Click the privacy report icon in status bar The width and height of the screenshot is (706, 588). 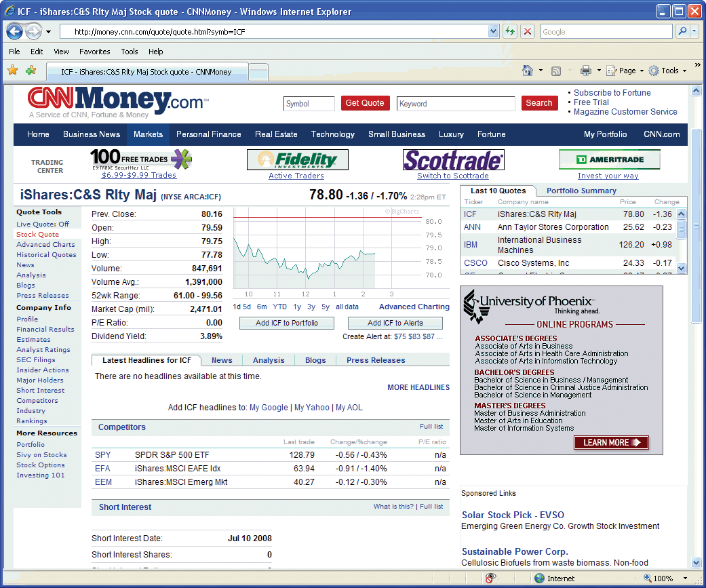click(x=490, y=579)
